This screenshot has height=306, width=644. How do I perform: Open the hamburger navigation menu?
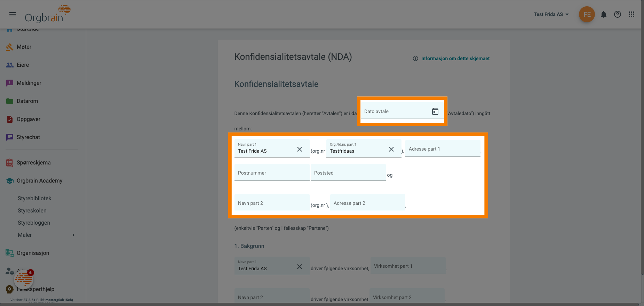tap(13, 14)
